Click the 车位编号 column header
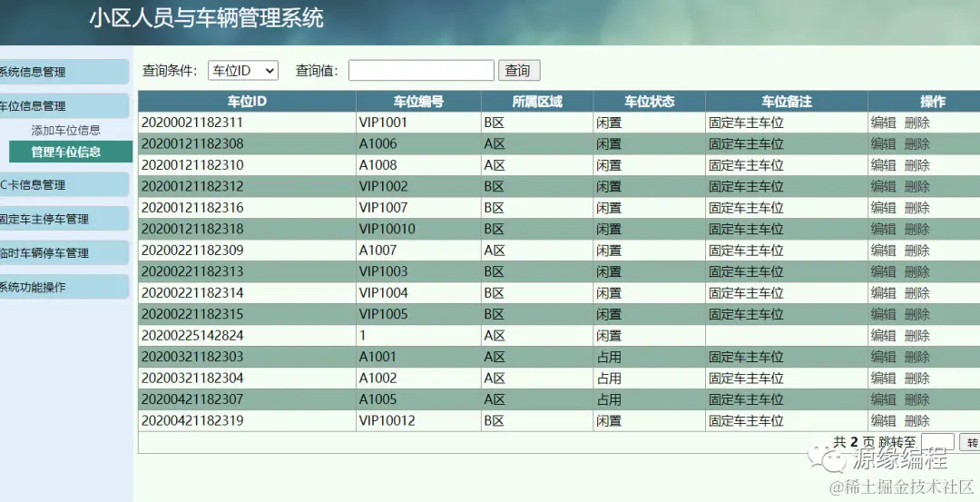The image size is (980, 502). coord(418,102)
